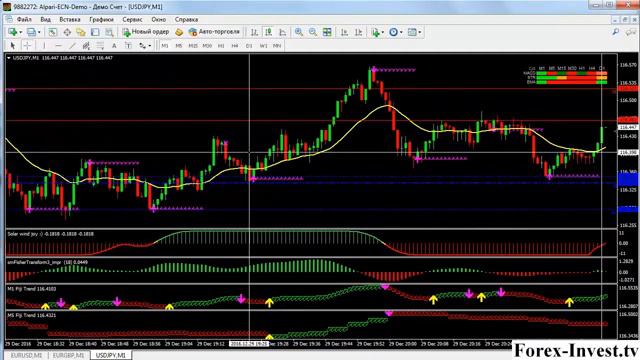Draw a vertical line tool
640x360 pixels.
pos(44,46)
